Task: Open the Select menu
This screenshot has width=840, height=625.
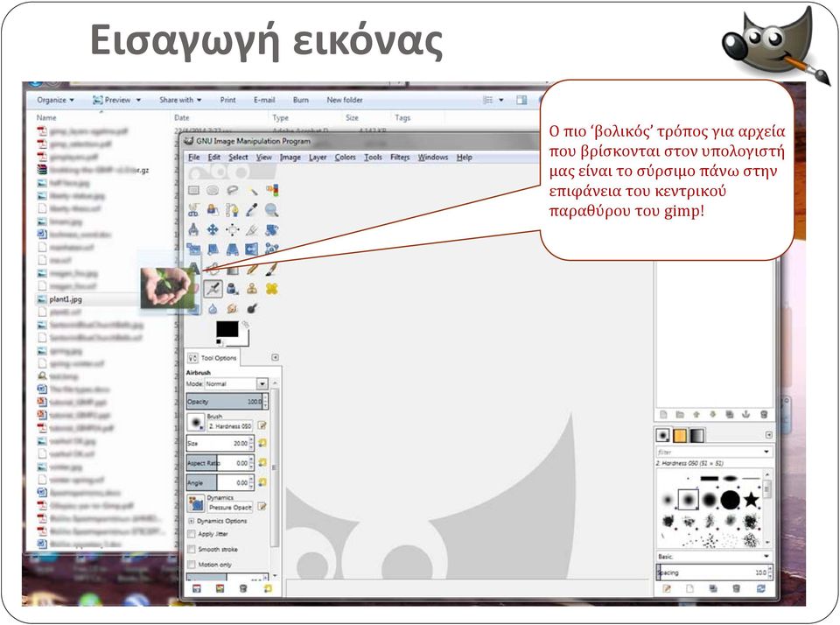Action: [238, 157]
